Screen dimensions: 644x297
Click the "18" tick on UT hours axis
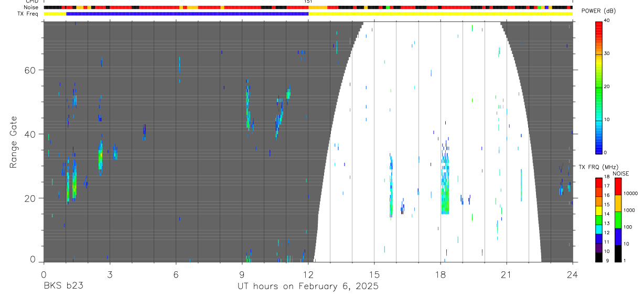click(441, 274)
